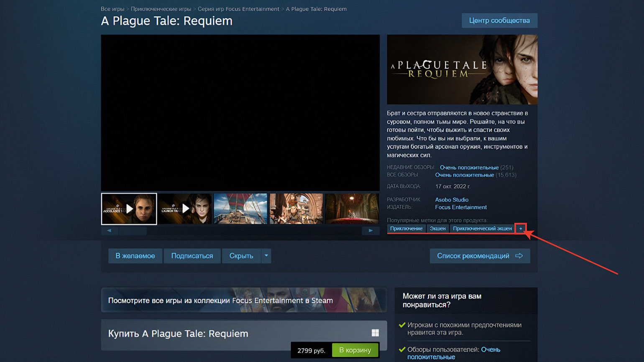Open Центр сообщества
644x362 pixels.
click(x=499, y=20)
